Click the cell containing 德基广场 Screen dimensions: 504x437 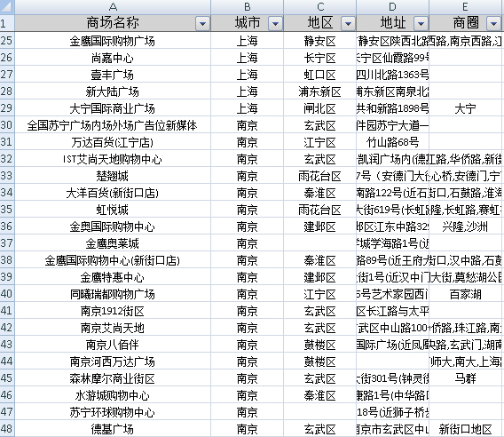[x=113, y=429]
